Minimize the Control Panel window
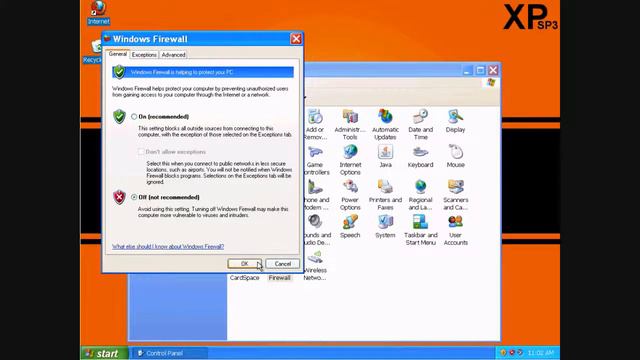The width and height of the screenshot is (640, 360). 467,70
